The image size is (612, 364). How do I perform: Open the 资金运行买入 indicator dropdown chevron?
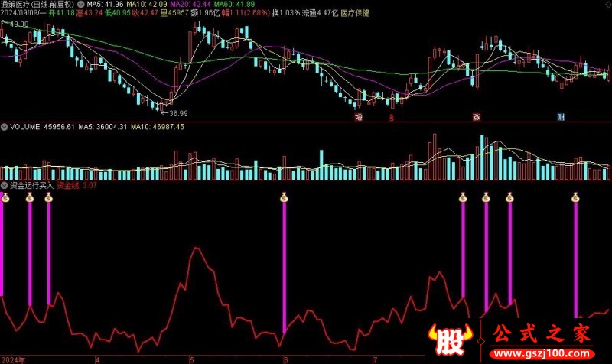[4, 185]
